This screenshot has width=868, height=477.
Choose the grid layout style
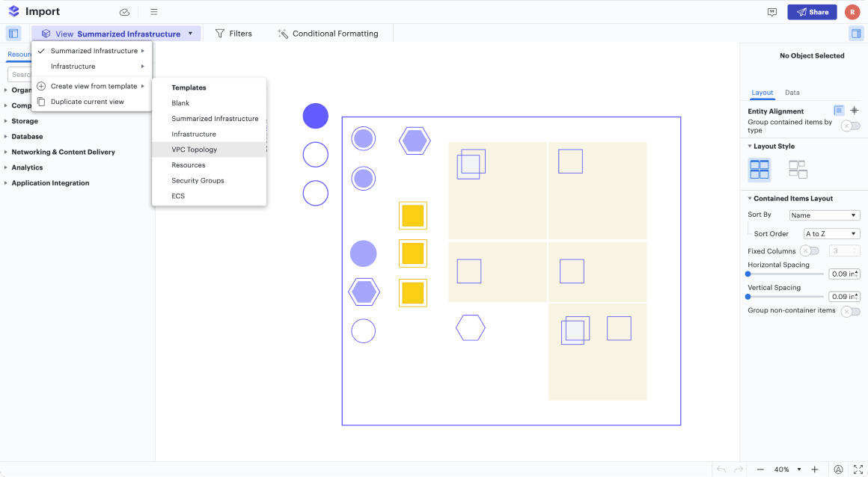(759, 169)
